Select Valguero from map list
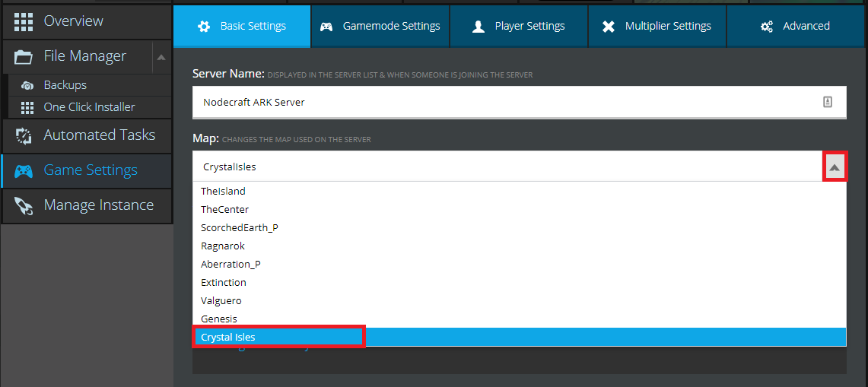The image size is (868, 387). [520, 300]
